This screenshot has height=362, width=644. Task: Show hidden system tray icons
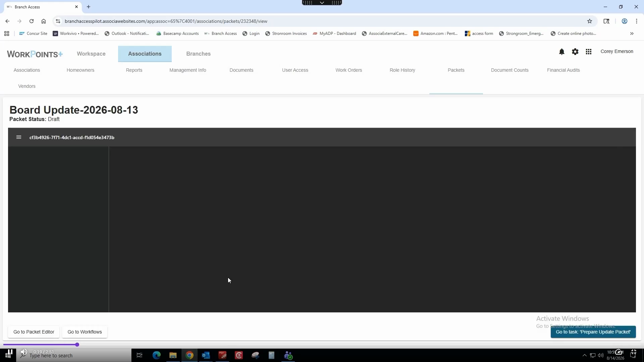click(x=584, y=355)
